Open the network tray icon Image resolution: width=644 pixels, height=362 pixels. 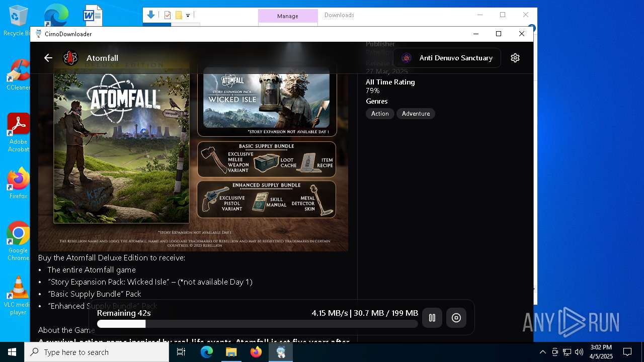pos(567,352)
